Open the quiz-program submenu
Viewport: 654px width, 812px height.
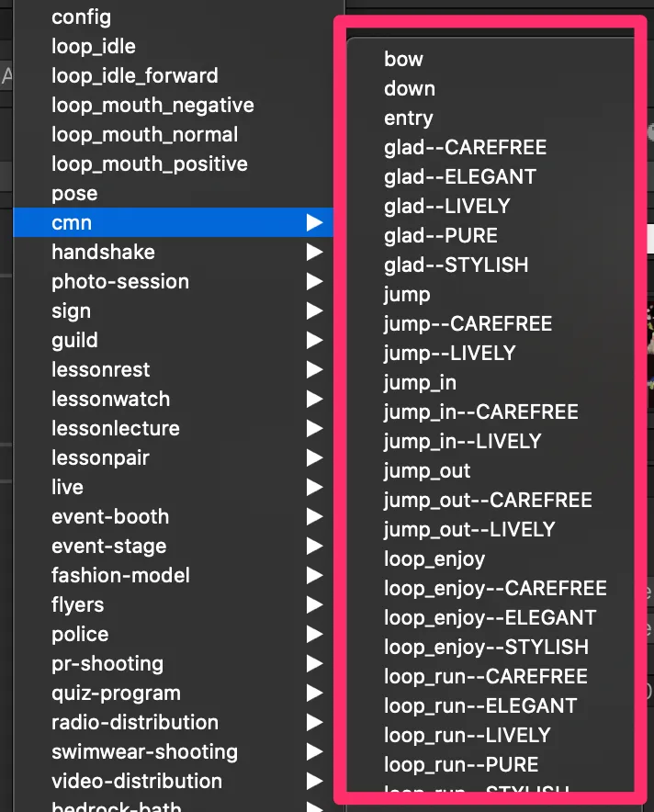click(x=116, y=694)
